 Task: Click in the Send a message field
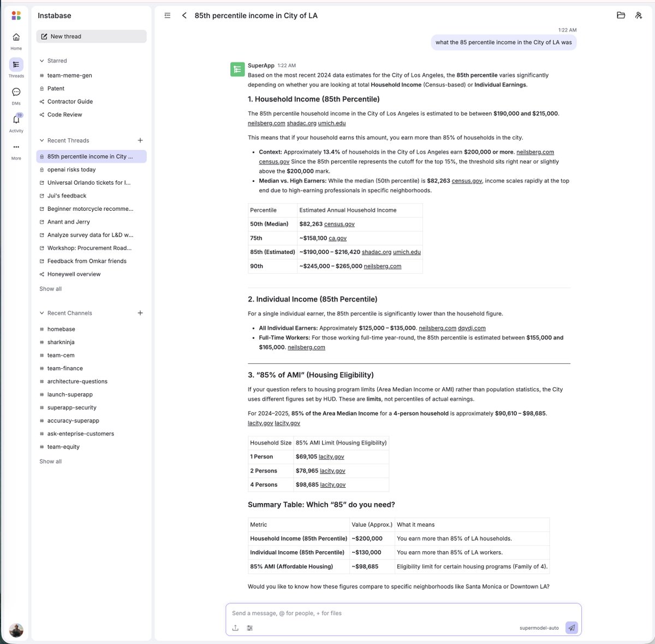coord(403,613)
